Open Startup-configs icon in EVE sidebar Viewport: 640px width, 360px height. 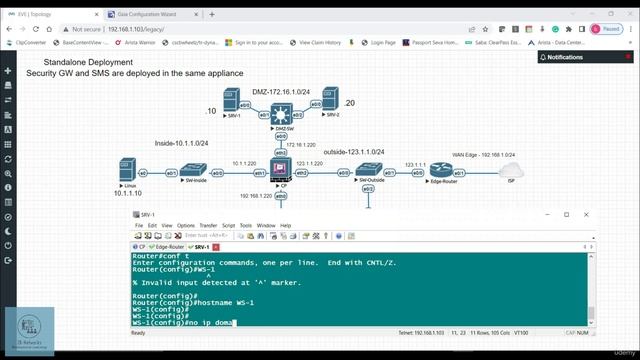[x=8, y=115]
